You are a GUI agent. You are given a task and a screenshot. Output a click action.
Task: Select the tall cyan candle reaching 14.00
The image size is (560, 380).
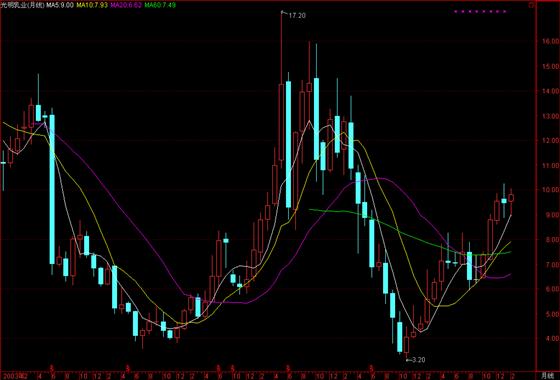[x=288, y=145]
